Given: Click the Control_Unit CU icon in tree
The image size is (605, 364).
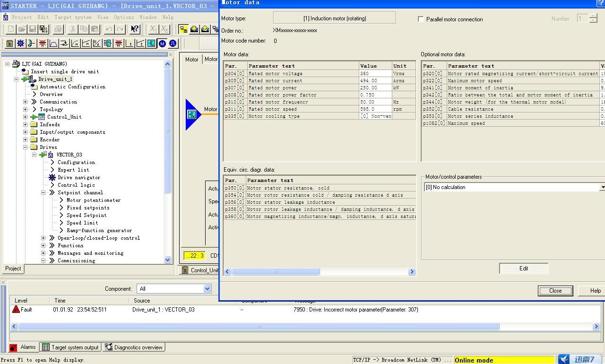Looking at the screenshot, I should coord(42,117).
